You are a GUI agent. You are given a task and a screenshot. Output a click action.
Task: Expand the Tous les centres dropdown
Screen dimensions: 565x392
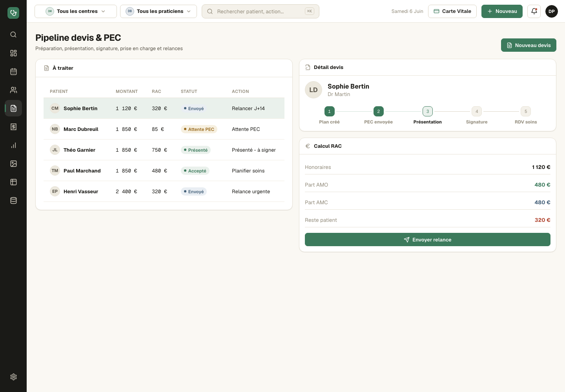[76, 11]
